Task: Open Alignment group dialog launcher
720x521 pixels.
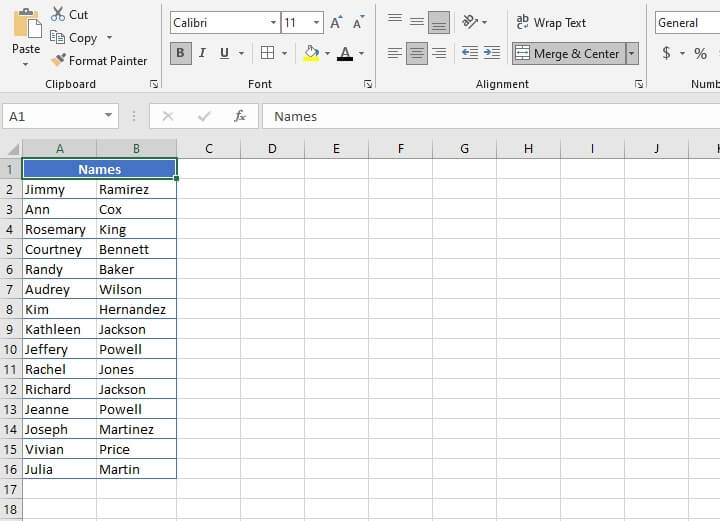Action: click(639, 84)
